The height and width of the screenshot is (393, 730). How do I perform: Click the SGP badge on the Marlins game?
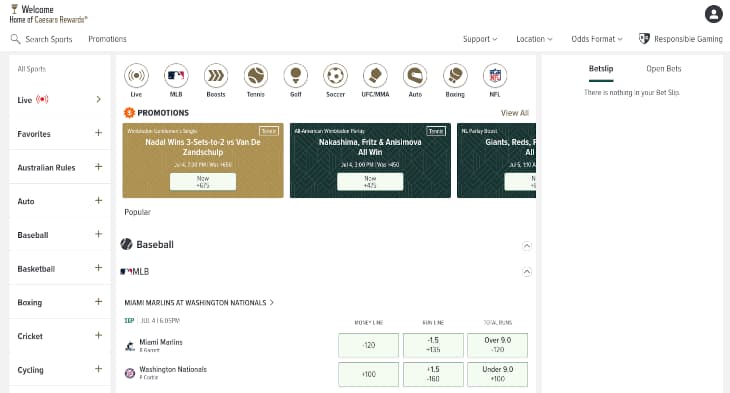tap(129, 320)
